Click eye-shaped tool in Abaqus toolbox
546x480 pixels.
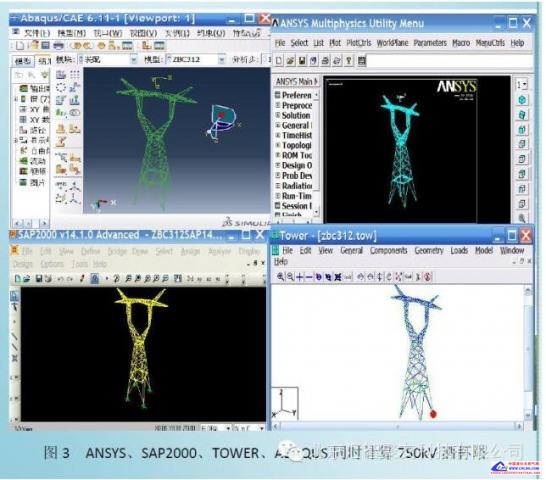[x=75, y=113]
